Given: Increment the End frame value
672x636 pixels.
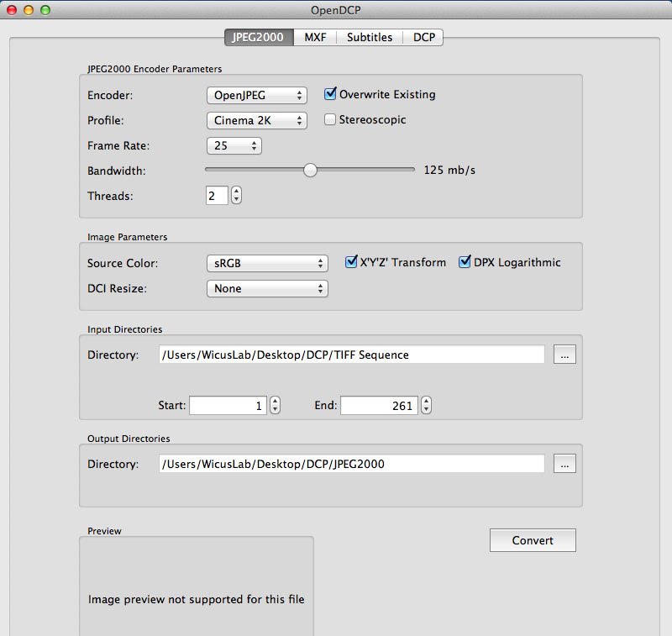Looking at the screenshot, I should [426, 401].
